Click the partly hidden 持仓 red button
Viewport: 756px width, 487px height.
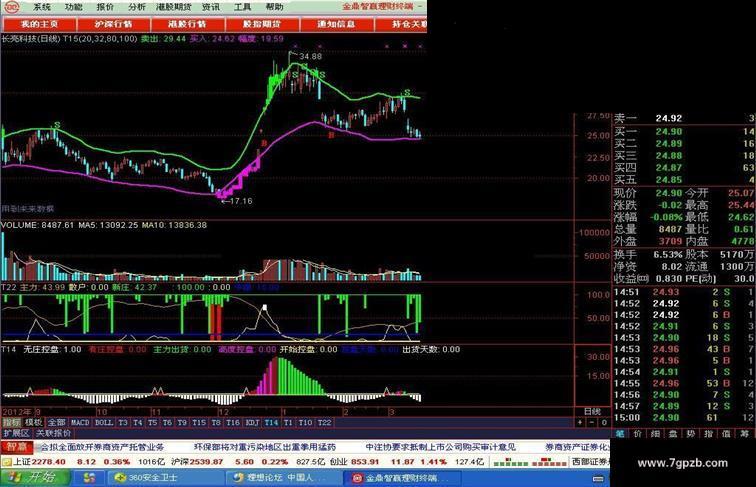tap(401, 24)
